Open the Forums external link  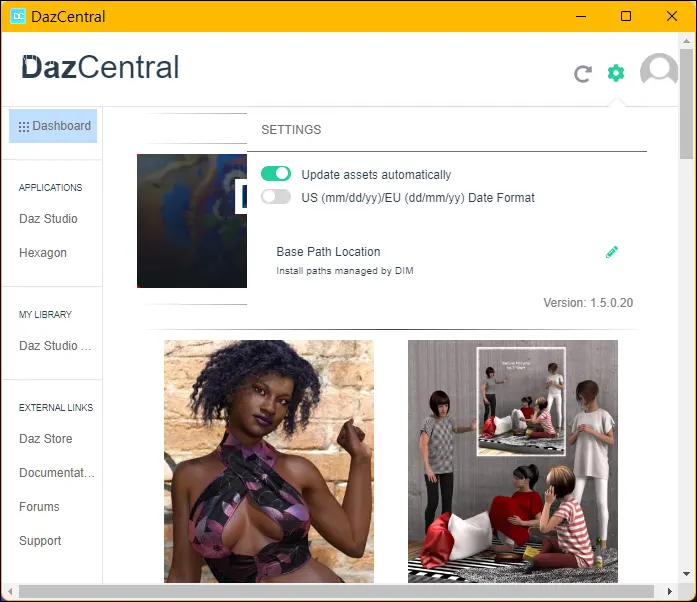pos(39,507)
